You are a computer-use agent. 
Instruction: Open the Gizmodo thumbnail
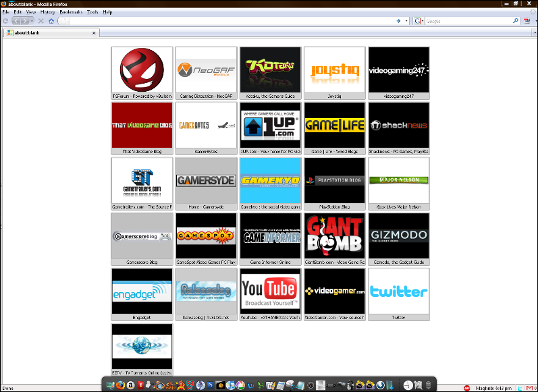click(x=399, y=239)
